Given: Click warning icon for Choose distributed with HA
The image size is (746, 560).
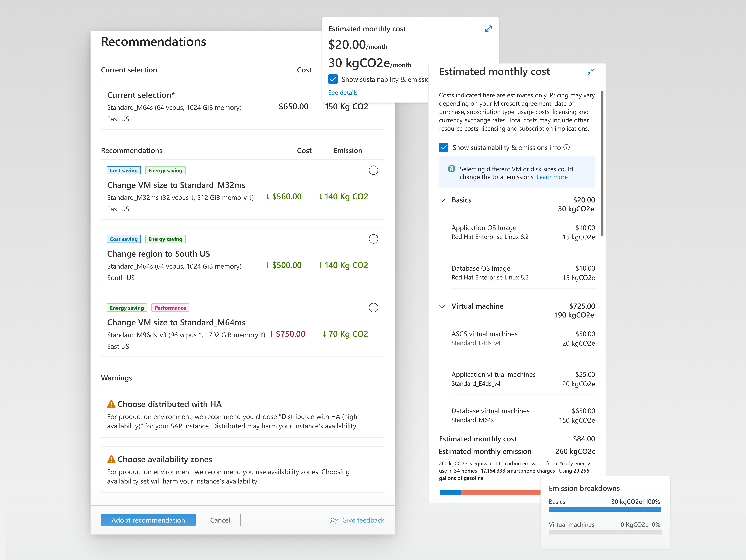Looking at the screenshot, I should (111, 404).
